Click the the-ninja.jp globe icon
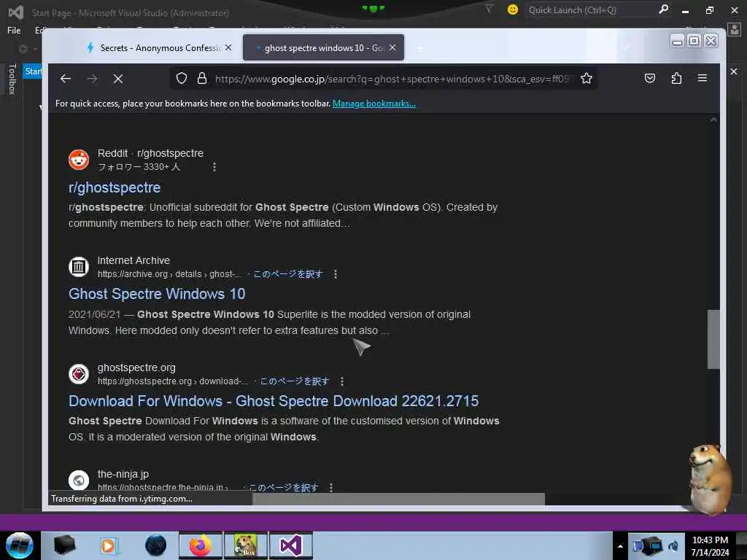Image resolution: width=747 pixels, height=560 pixels. [79, 480]
